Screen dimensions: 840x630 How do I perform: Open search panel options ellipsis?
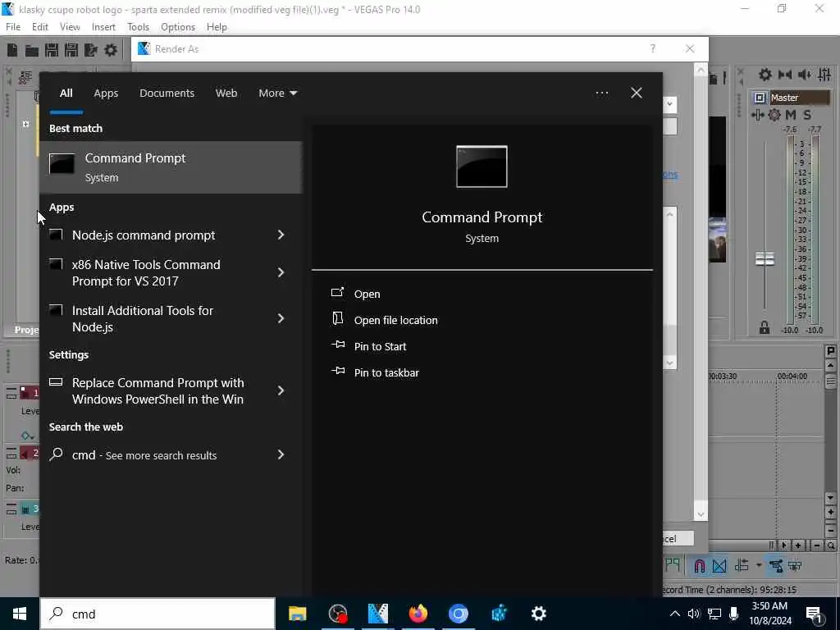(x=601, y=94)
